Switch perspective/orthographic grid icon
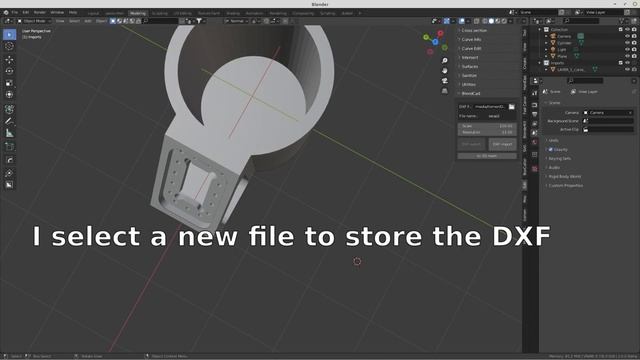Viewport: 640px width, 360px height. [444, 91]
